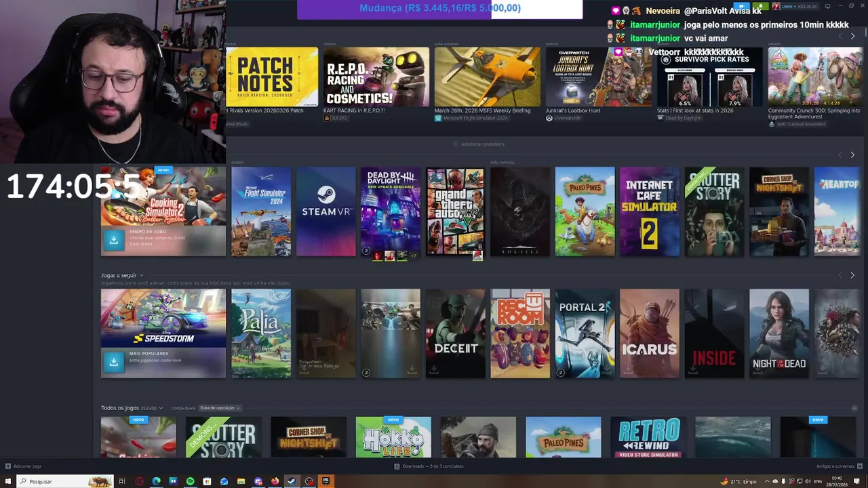
Task: Click Amigos e conversas in bottom bar
Action: (835, 466)
